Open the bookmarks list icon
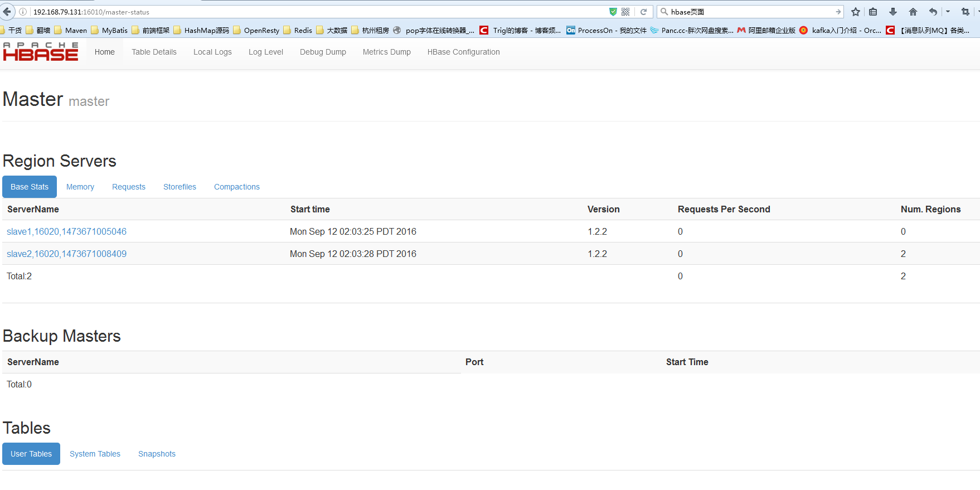 [873, 12]
